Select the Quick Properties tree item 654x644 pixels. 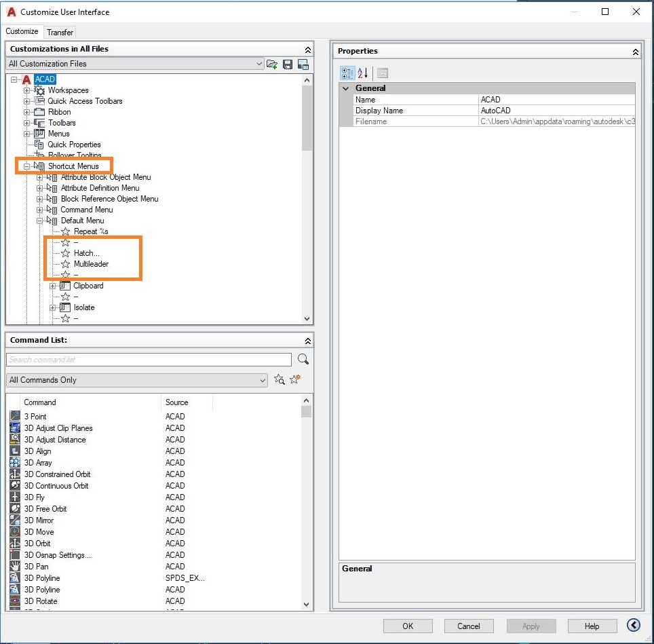pos(74,145)
